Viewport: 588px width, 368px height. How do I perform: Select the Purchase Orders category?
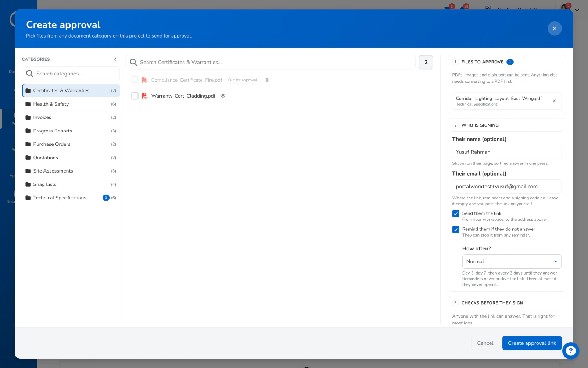(71, 144)
